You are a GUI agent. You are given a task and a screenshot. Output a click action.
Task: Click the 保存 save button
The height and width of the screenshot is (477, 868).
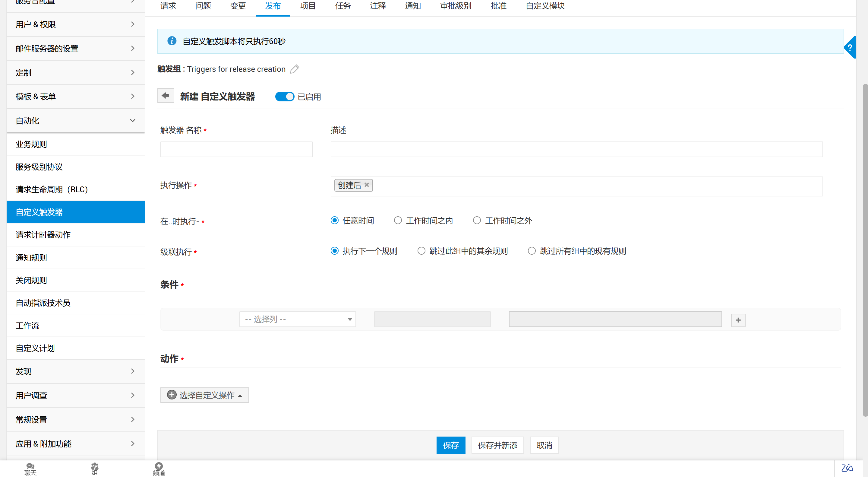tap(450, 445)
